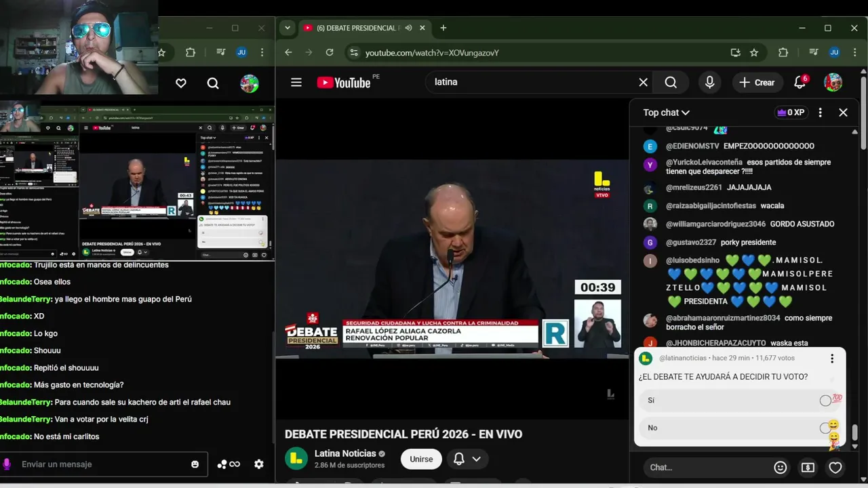Viewport: 868px width, 488px height.
Task: Open media controls icon in toolbar
Action: [x=814, y=52]
